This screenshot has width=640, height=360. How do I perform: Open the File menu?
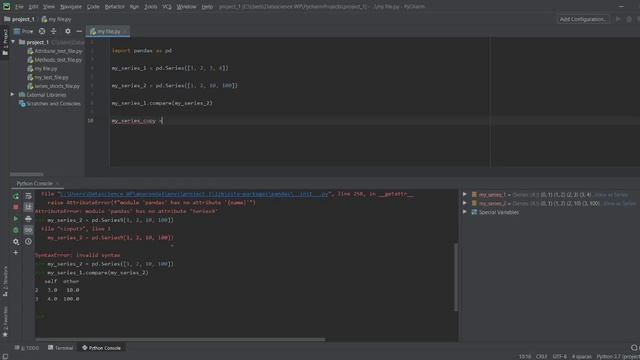coord(19,7)
